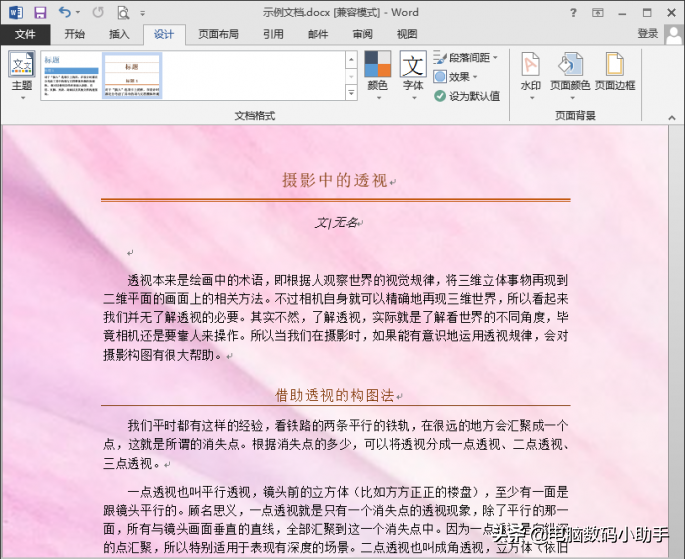
Task: Undo the last action
Action: click(x=64, y=12)
